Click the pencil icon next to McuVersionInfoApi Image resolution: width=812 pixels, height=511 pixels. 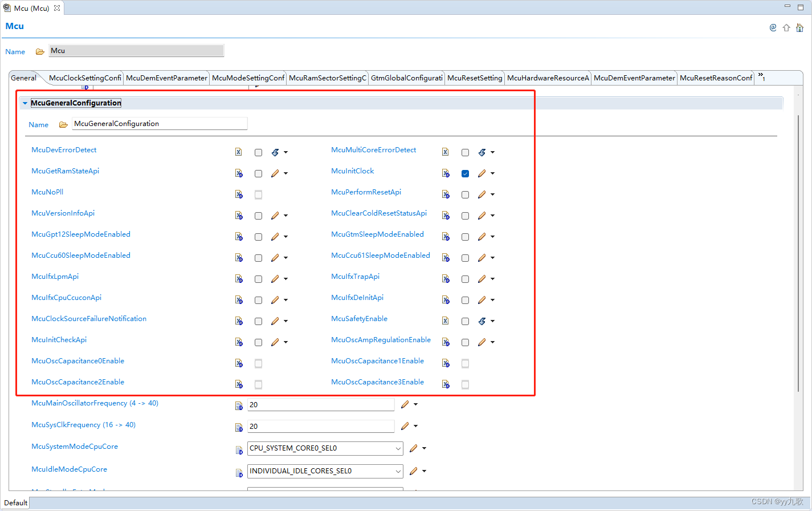pyautogui.click(x=275, y=216)
